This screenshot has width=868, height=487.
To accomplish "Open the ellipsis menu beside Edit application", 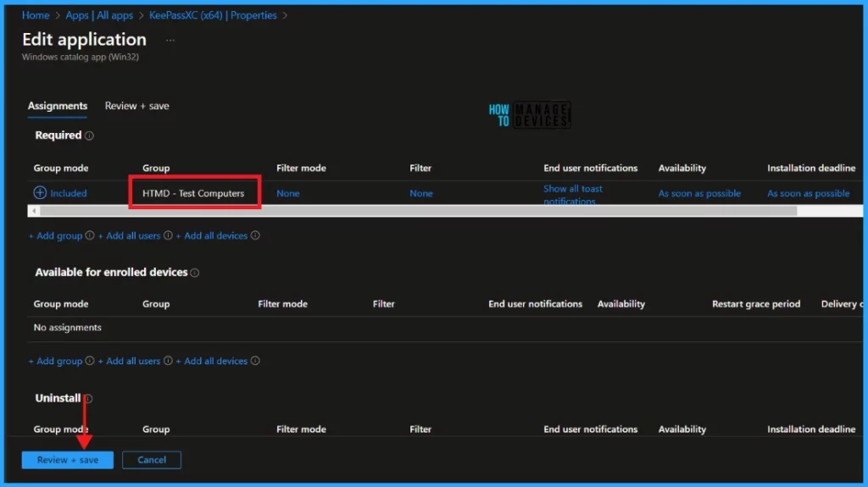I will (170, 40).
